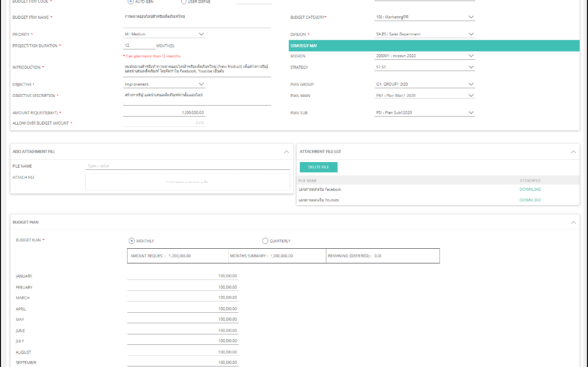Click the Strategy Map header bar
Screen dimensions: 588x367
pos(434,46)
